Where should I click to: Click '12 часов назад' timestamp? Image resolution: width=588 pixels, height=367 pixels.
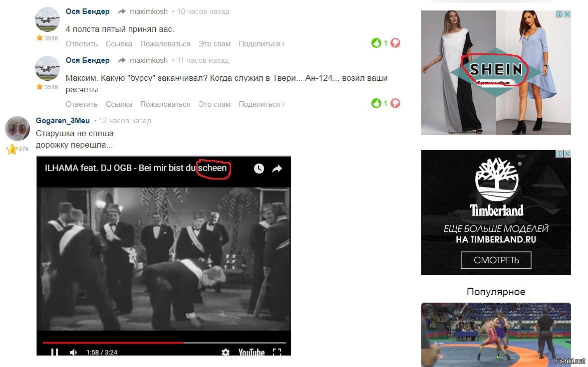[x=125, y=121]
